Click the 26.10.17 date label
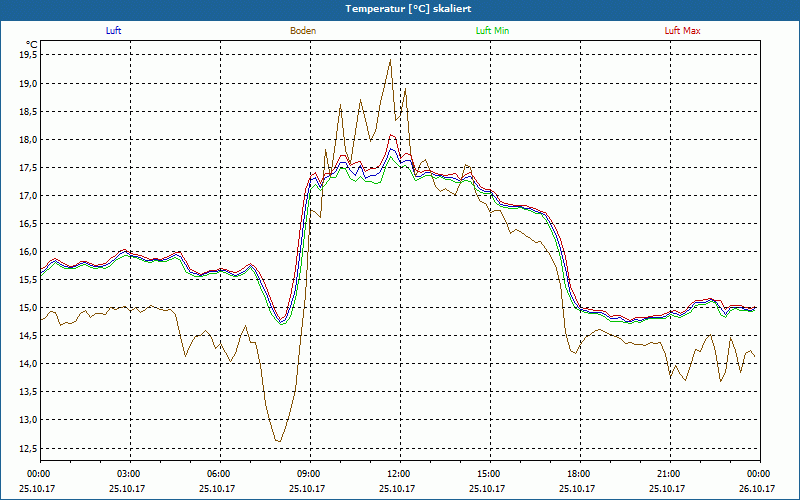 tap(757, 488)
